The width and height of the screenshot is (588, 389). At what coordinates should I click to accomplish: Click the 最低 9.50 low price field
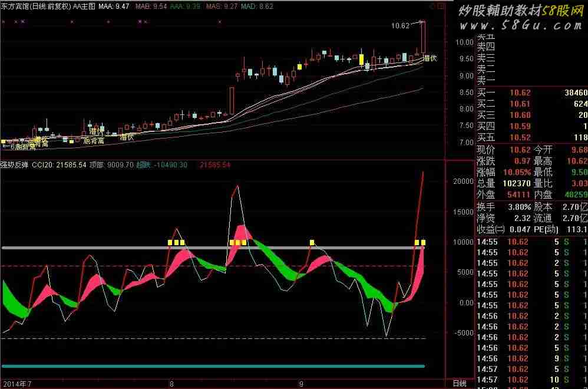tap(561, 173)
